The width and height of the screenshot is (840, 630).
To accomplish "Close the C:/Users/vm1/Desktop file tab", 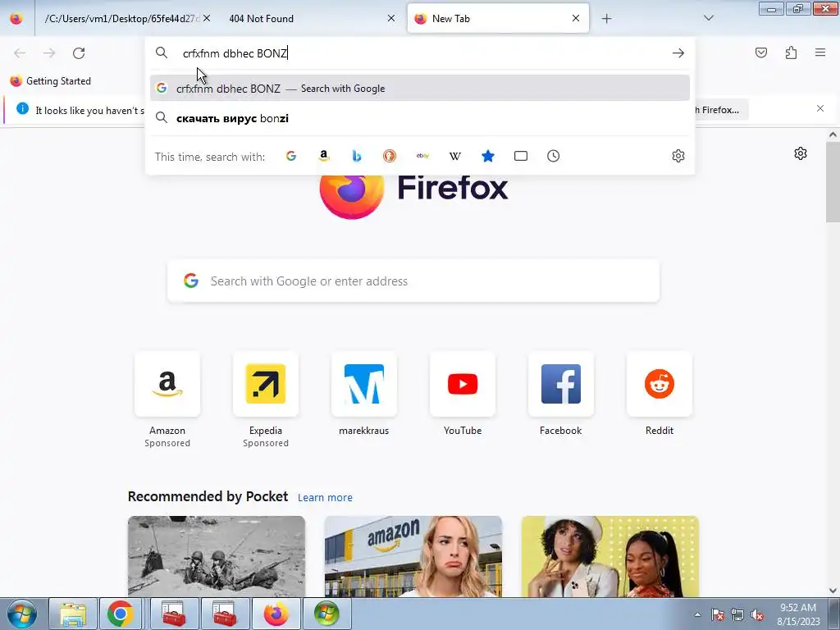I will pyautogui.click(x=207, y=18).
